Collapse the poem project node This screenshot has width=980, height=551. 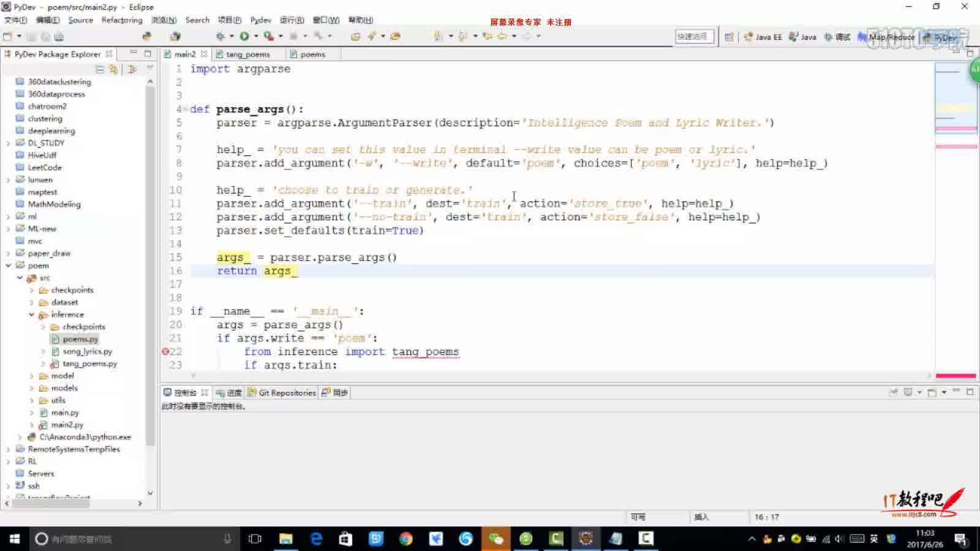9,266
